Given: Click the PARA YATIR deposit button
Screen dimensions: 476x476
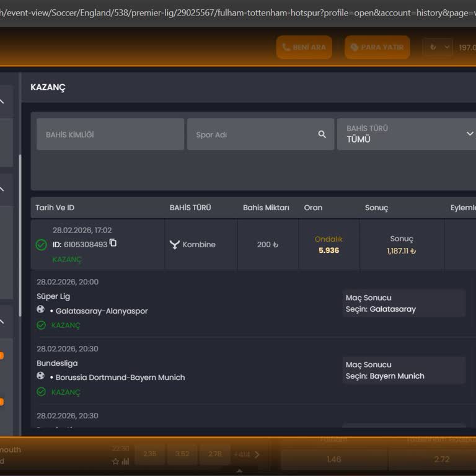Looking at the screenshot, I should tap(377, 47).
